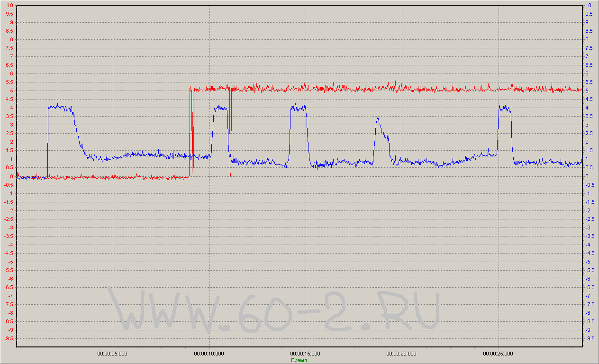599x364 pixels.
Task: Click the red 10 label on left axis
Action: coord(10,5)
